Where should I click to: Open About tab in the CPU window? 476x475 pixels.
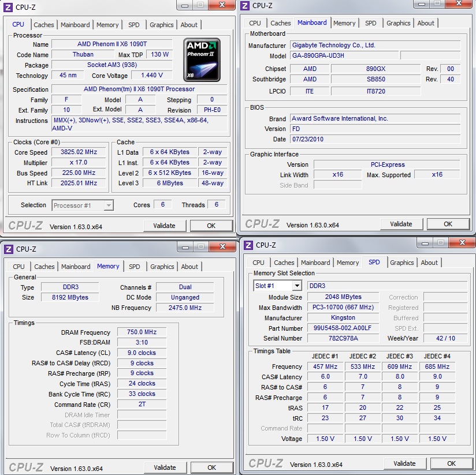point(189,25)
